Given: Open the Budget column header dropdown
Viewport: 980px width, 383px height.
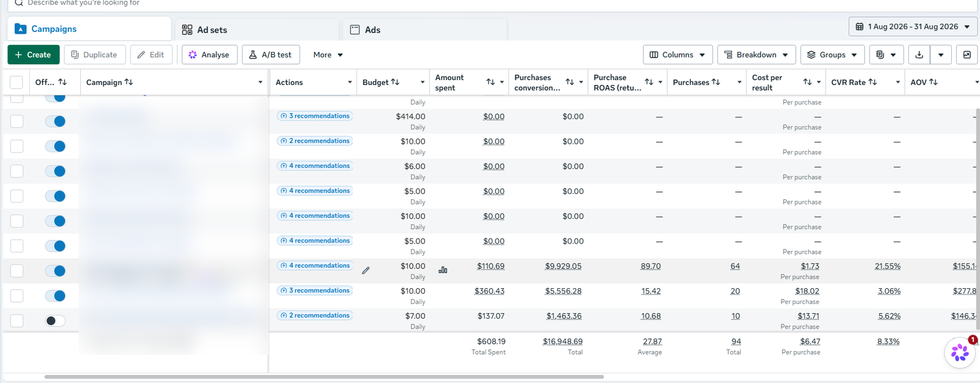Looking at the screenshot, I should [x=423, y=82].
